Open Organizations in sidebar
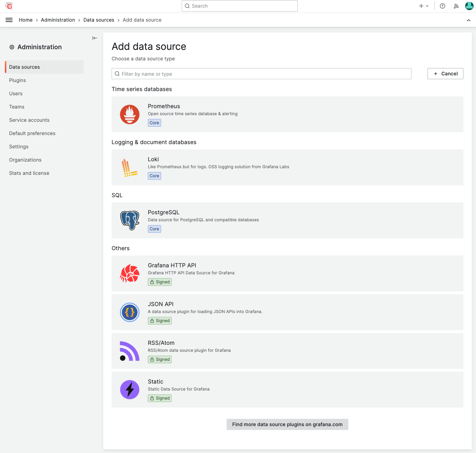The image size is (476, 453). click(25, 160)
